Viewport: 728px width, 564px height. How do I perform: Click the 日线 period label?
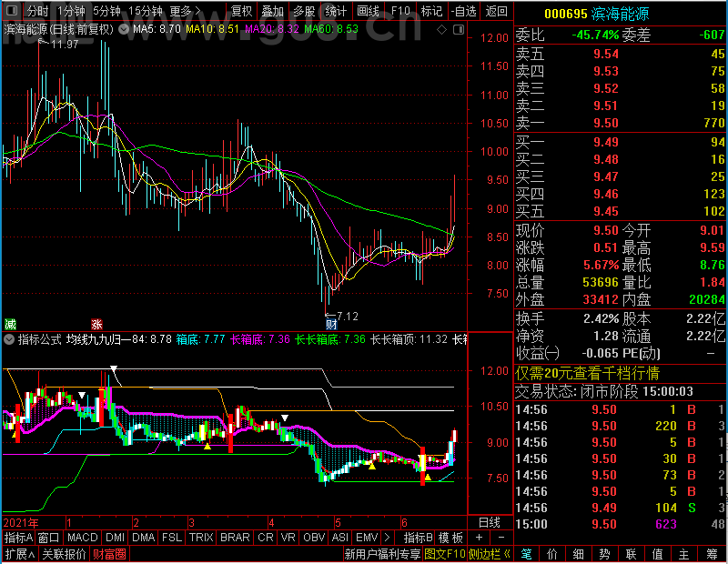(490, 523)
